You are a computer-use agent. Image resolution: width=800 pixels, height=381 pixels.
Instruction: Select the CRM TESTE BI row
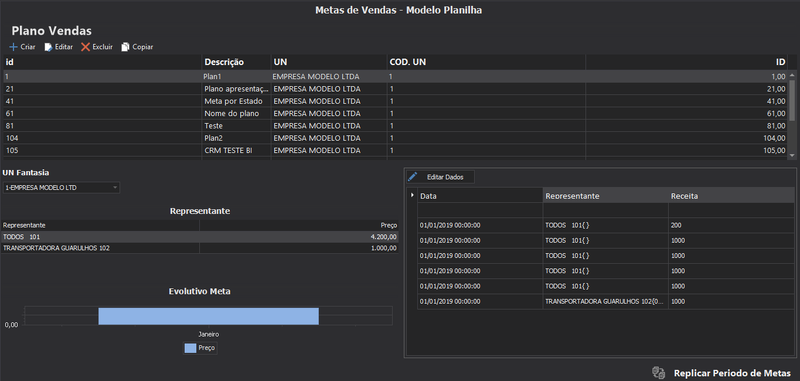tap(396, 150)
